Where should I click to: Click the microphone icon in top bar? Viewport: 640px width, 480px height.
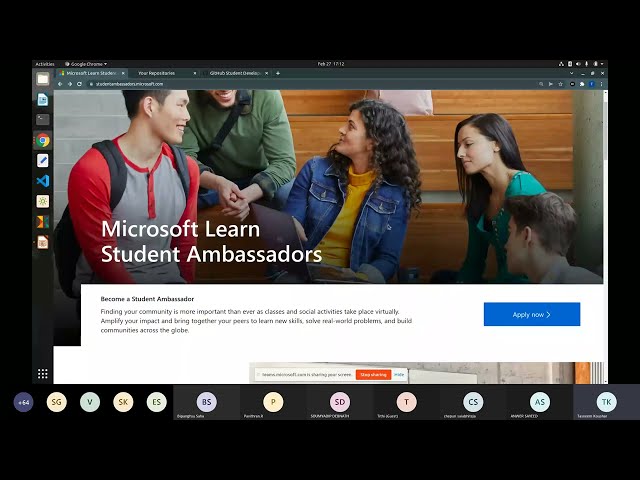coord(587,64)
